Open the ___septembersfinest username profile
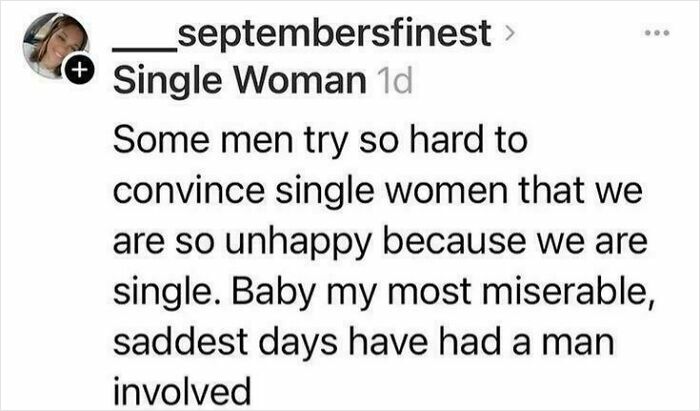 (302, 37)
